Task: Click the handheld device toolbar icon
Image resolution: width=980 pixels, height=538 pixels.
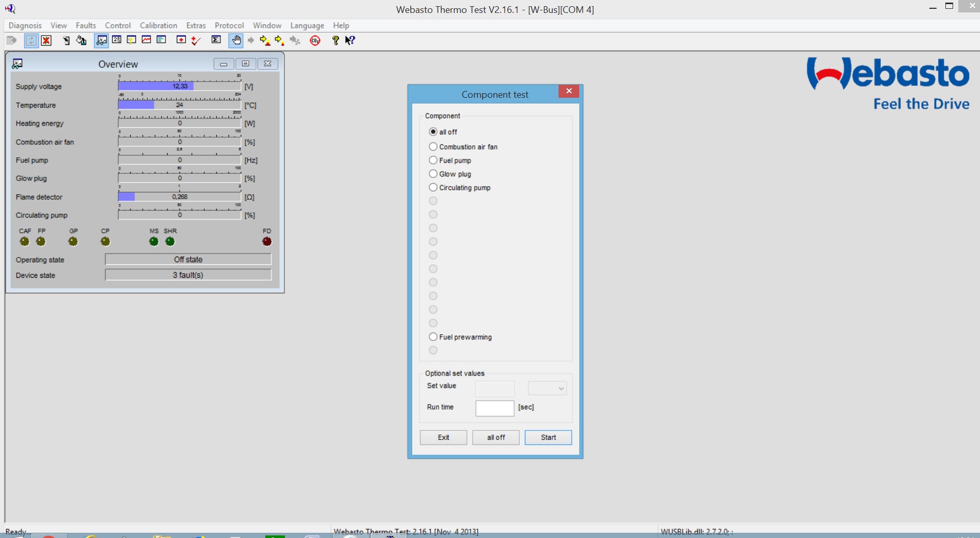Action: tap(66, 40)
